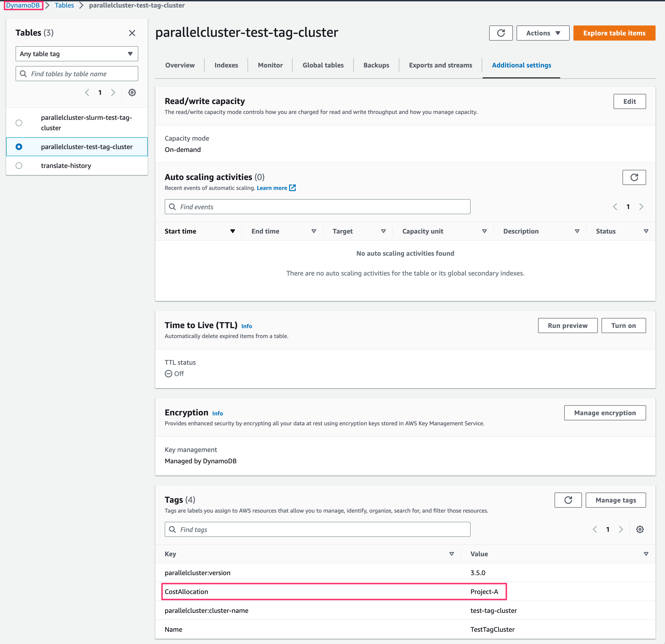Switch to the Indexes tab
Viewport: 665px width, 644px height.
pyautogui.click(x=226, y=65)
